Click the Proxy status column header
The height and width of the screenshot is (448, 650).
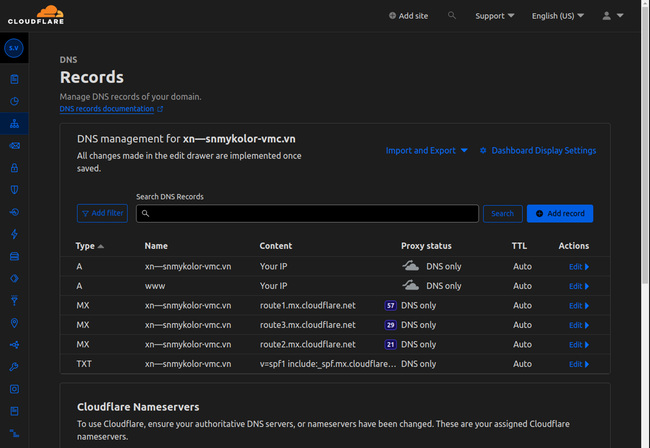point(426,246)
